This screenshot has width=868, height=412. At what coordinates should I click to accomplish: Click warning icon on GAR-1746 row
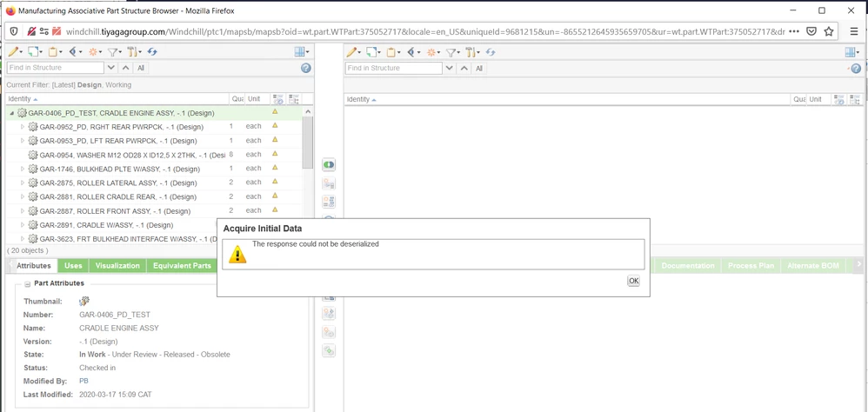[275, 168]
